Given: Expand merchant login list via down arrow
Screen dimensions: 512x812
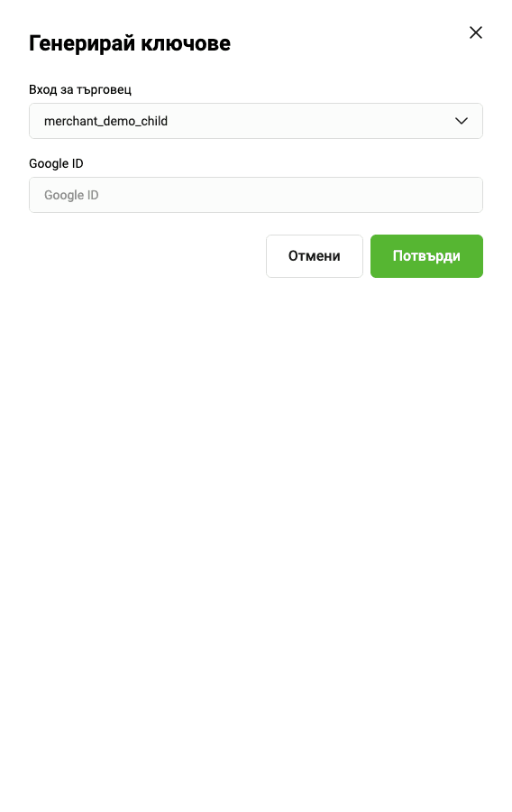Looking at the screenshot, I should point(461,121).
